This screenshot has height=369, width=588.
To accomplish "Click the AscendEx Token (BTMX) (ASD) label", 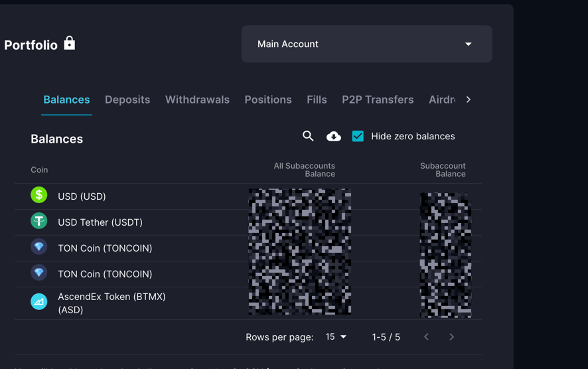I will click(111, 303).
